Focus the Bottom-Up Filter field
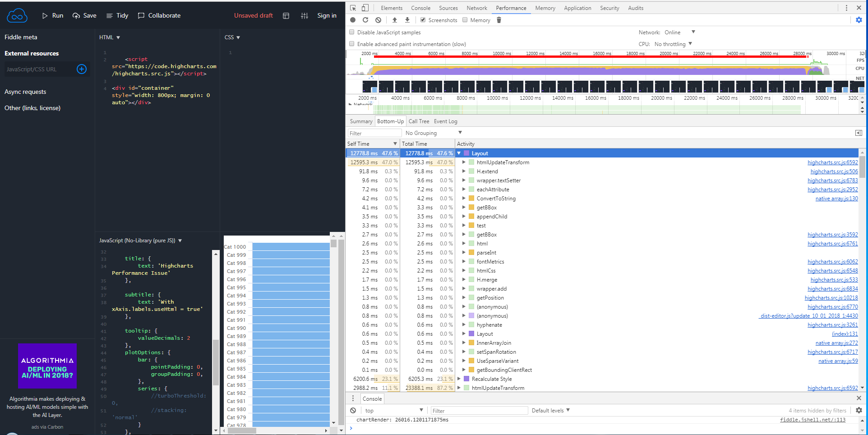 [374, 133]
